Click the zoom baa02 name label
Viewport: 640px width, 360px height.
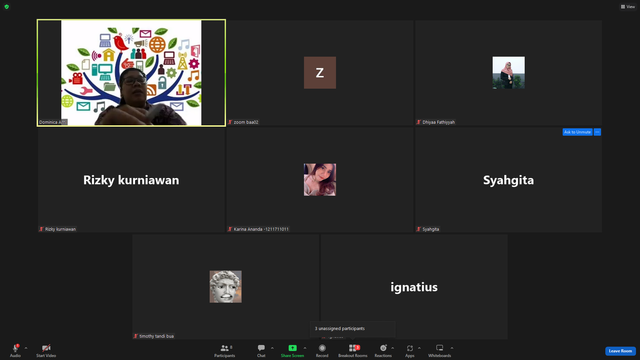point(246,122)
